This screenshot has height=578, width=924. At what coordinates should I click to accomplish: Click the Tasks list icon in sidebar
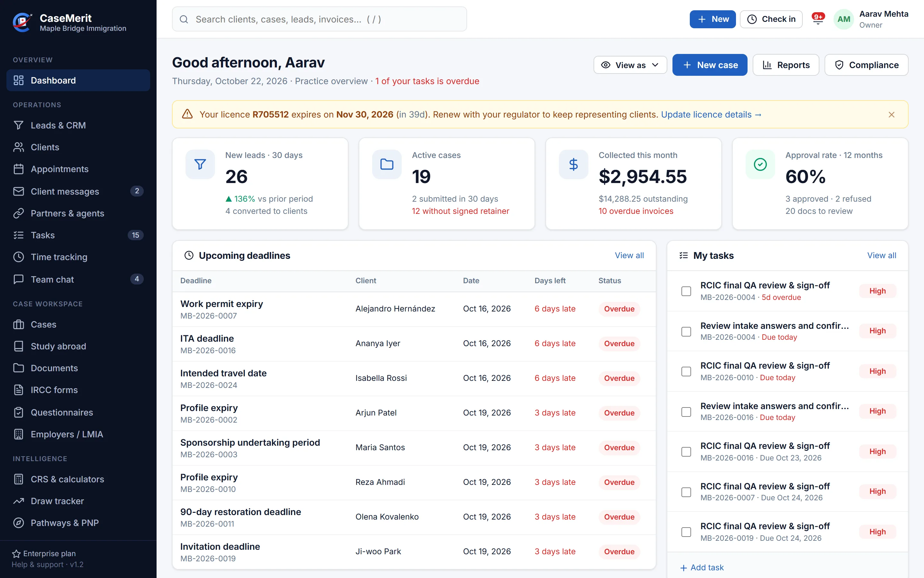(18, 235)
